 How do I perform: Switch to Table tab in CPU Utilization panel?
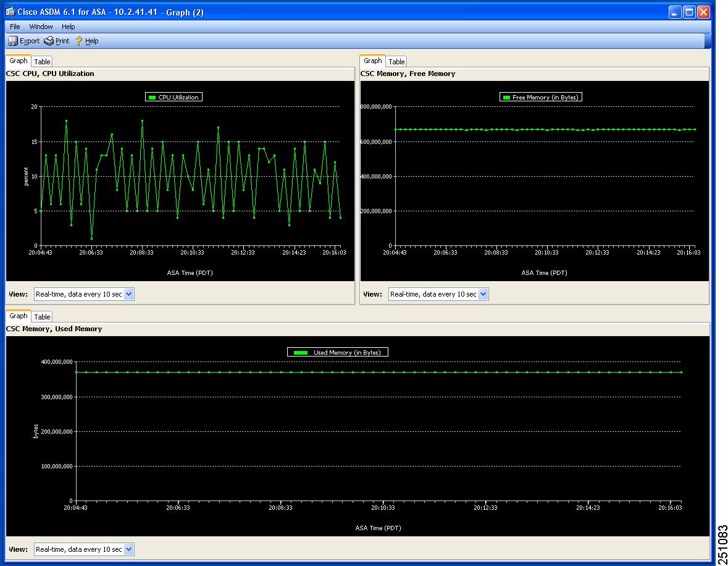[x=42, y=61]
